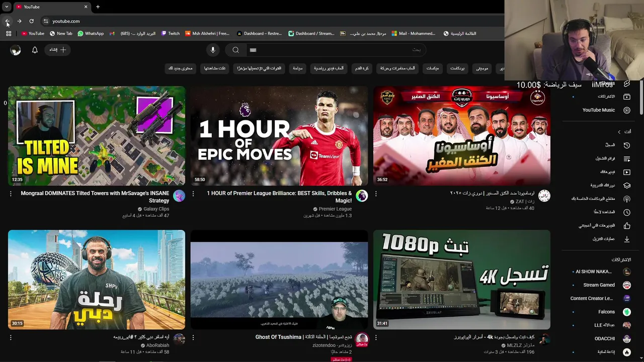This screenshot has height=362, width=644.
Task: Open the apps grid in bookmarks bar
Action: pyautogui.click(x=9, y=34)
